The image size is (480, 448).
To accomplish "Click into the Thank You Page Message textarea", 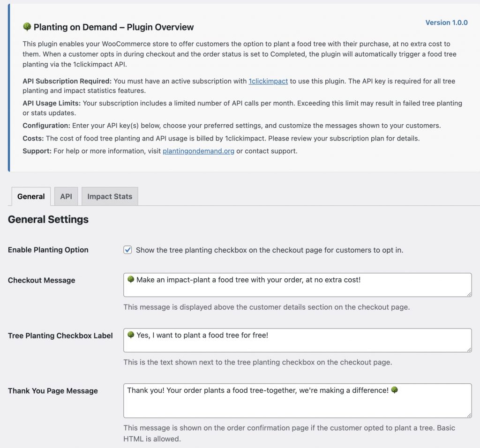I will (x=298, y=401).
